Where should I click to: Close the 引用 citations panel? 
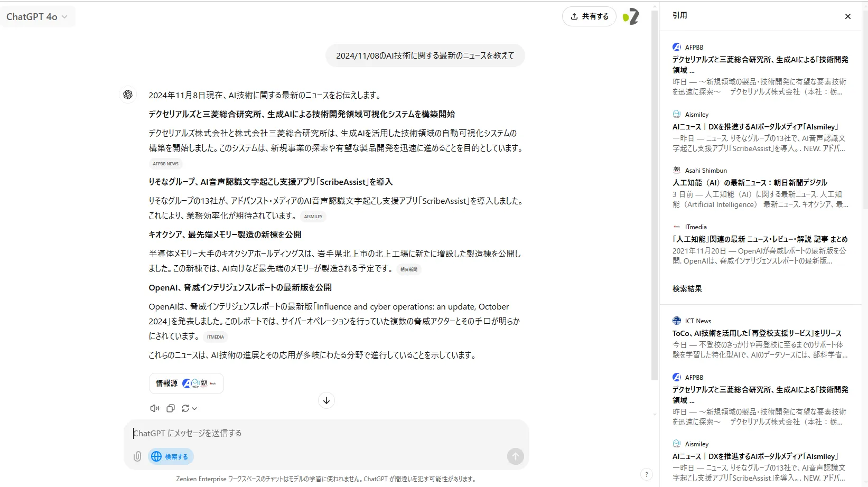point(847,16)
